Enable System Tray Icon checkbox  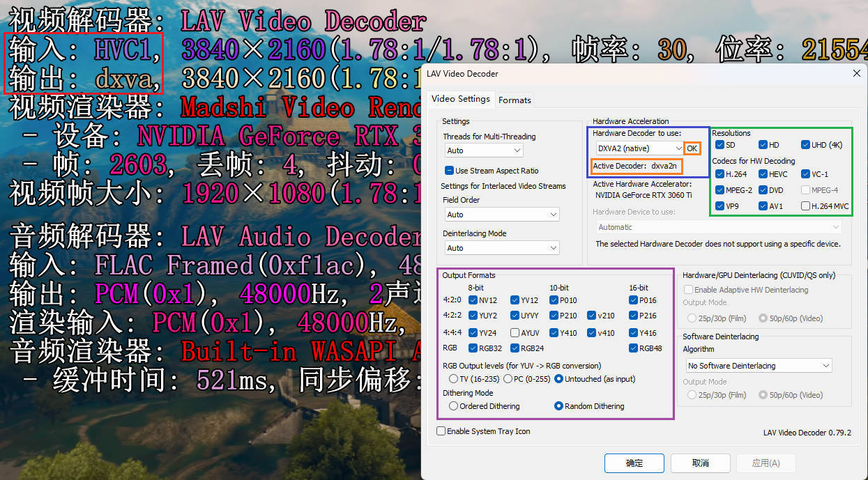click(x=441, y=431)
